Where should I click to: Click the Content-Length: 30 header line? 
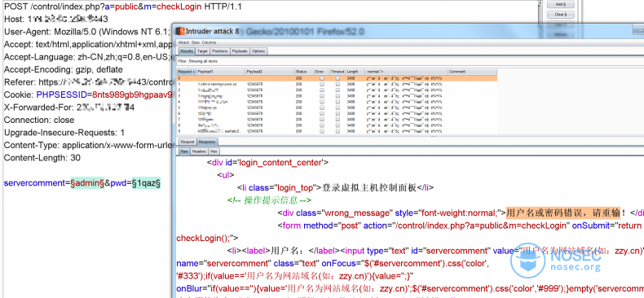coord(42,158)
